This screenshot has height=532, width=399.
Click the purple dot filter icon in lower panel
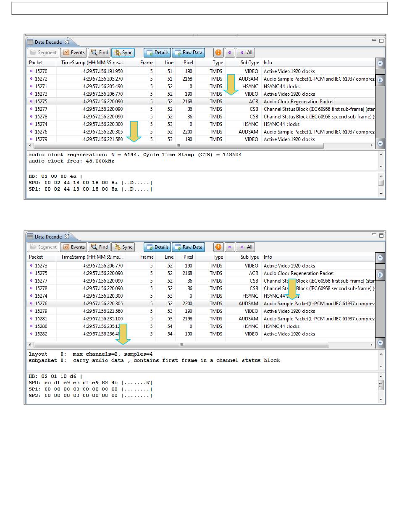pos(230,247)
